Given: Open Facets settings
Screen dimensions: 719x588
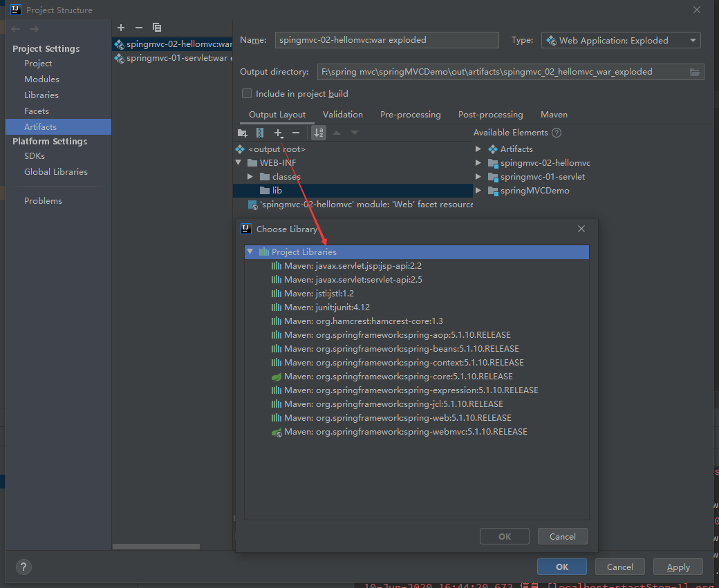Looking at the screenshot, I should (36, 111).
